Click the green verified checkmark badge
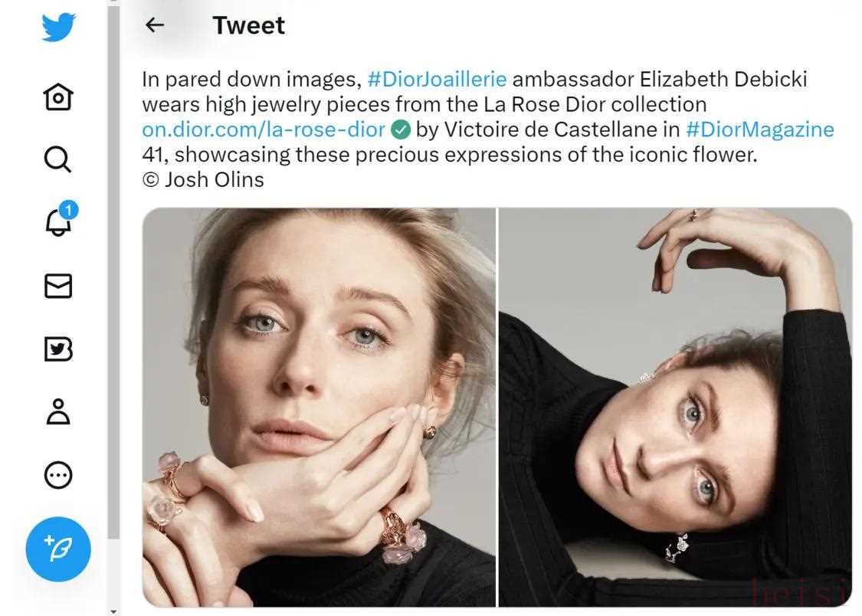The height and width of the screenshot is (616, 862). click(x=401, y=130)
